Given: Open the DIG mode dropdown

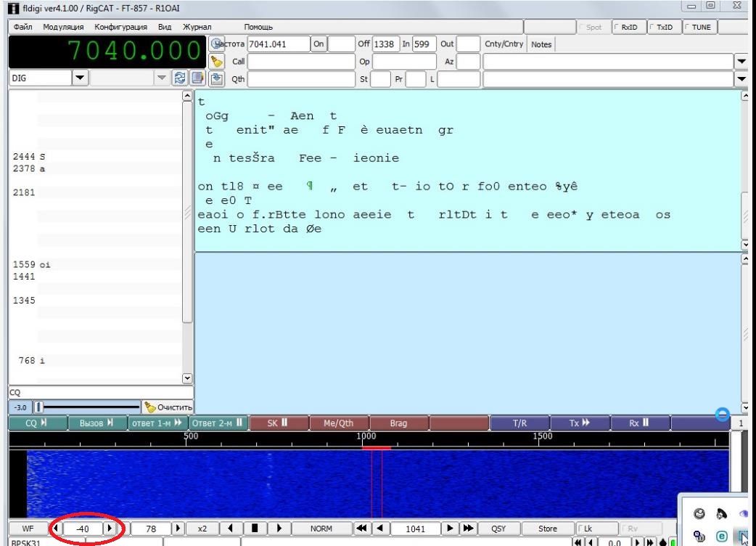Looking at the screenshot, I should [80, 77].
